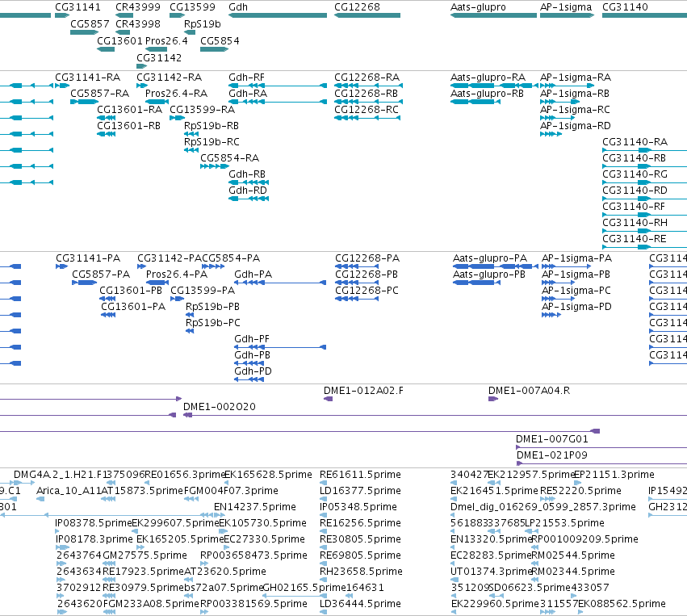687x616 pixels.
Task: Click EST EN14237.5prime
Action: 255,507
